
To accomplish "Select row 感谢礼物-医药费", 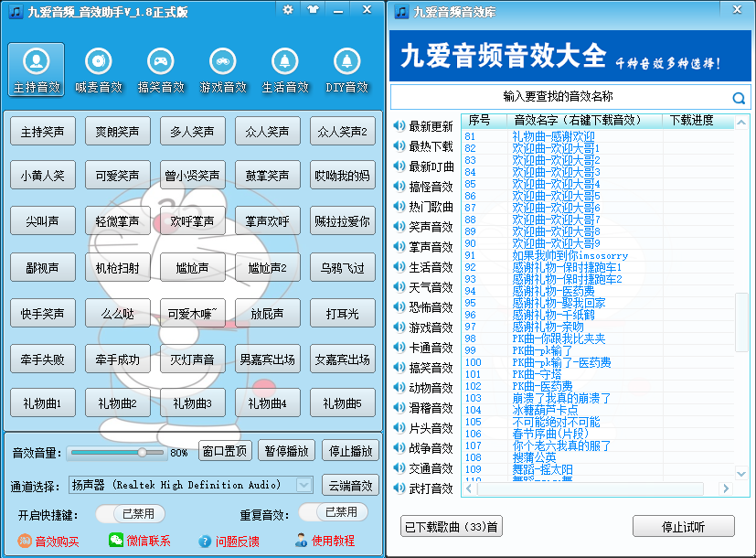I will point(598,291).
